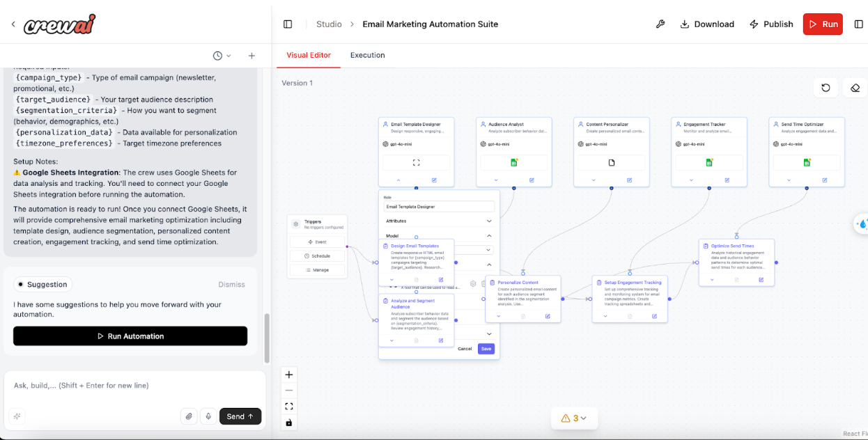Viewport: 868px width, 440px height.
Task: Open the chat history clock dropdown
Action: tap(222, 56)
